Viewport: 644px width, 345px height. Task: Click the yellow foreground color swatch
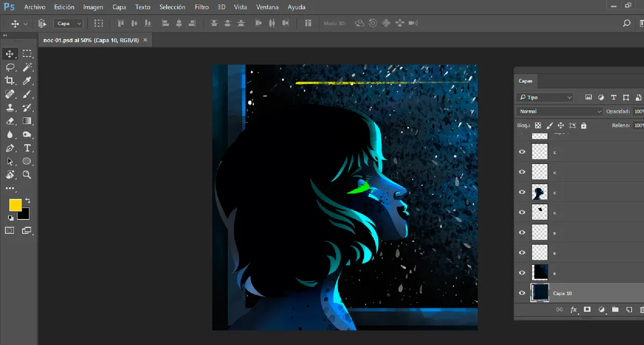pos(15,205)
